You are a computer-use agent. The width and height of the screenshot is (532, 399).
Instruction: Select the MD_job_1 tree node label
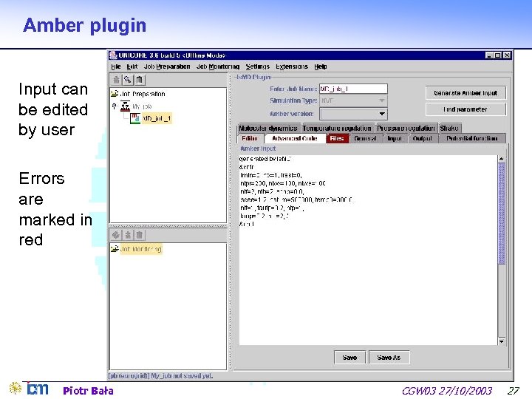coord(157,118)
